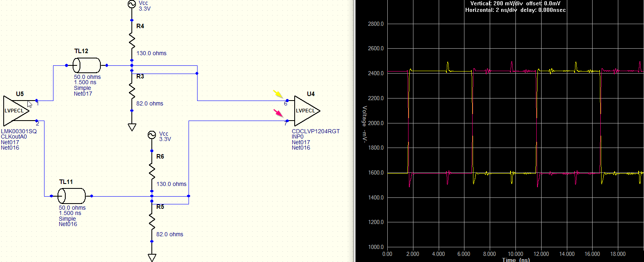Click the LMK00301SQ part name label
This screenshot has width=644, height=262.
(x=19, y=131)
